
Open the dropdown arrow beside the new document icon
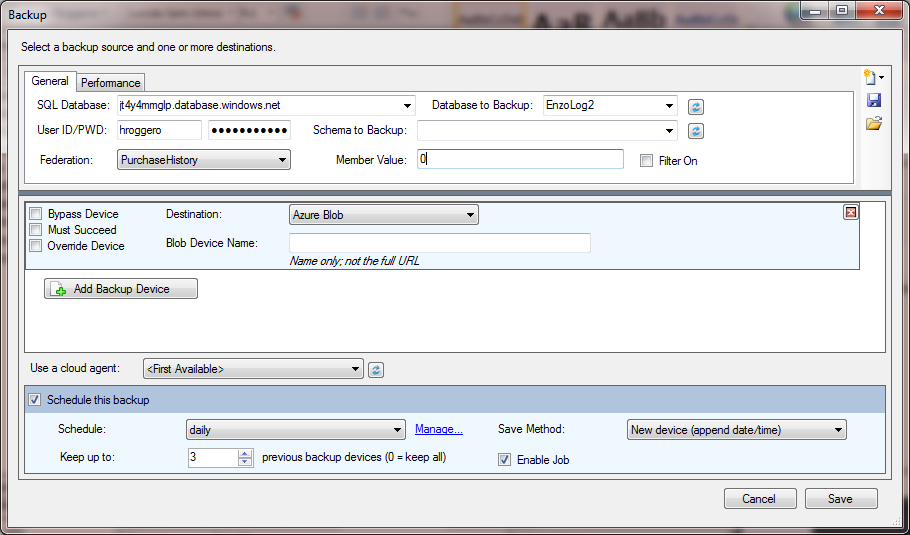pos(881,78)
